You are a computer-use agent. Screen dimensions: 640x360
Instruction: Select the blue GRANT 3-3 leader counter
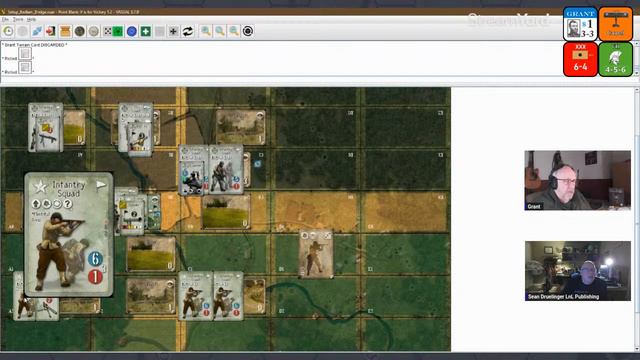tap(580, 24)
